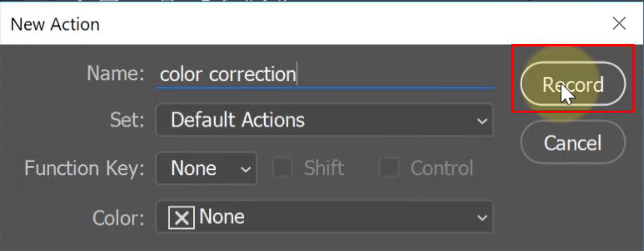Click the Shift modifier label text
Screen dimensions: 644x251
(324, 168)
